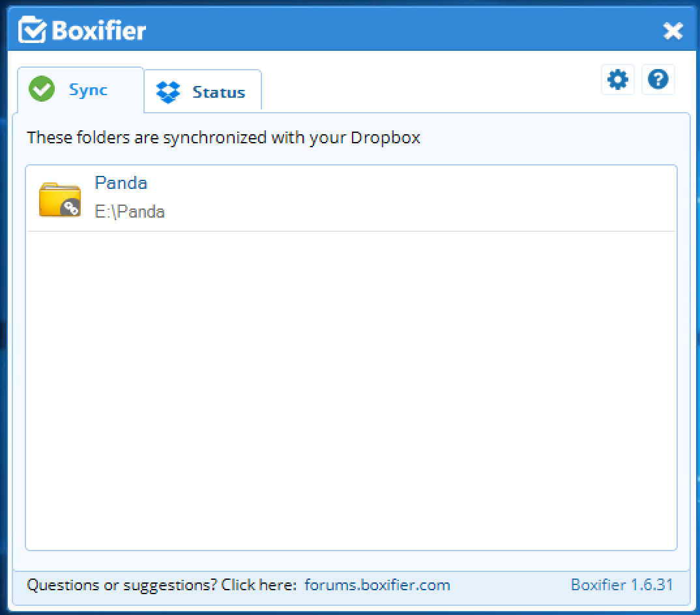Open the help question mark icon
700x615 pixels.
click(x=658, y=80)
